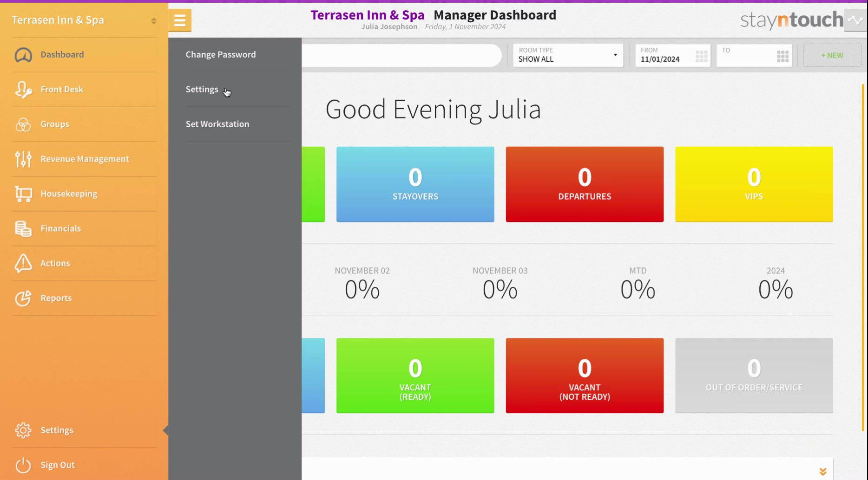The width and height of the screenshot is (868, 480).
Task: Click the November 02 occupancy 0% value
Action: 362,290
